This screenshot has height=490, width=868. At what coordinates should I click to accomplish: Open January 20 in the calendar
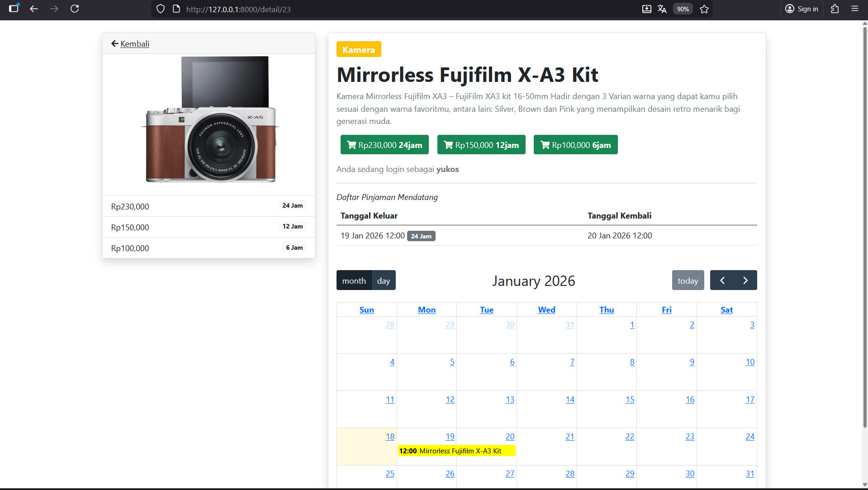pyautogui.click(x=510, y=437)
